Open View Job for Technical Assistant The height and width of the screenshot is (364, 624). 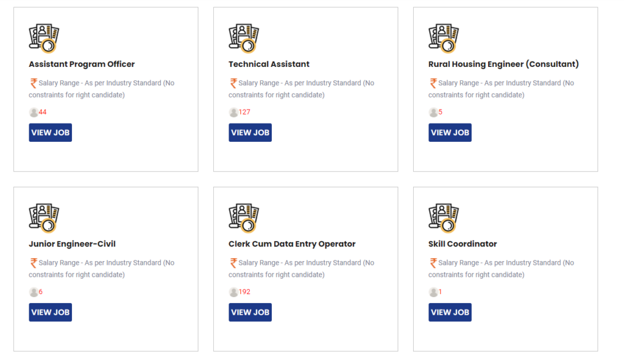click(x=250, y=133)
